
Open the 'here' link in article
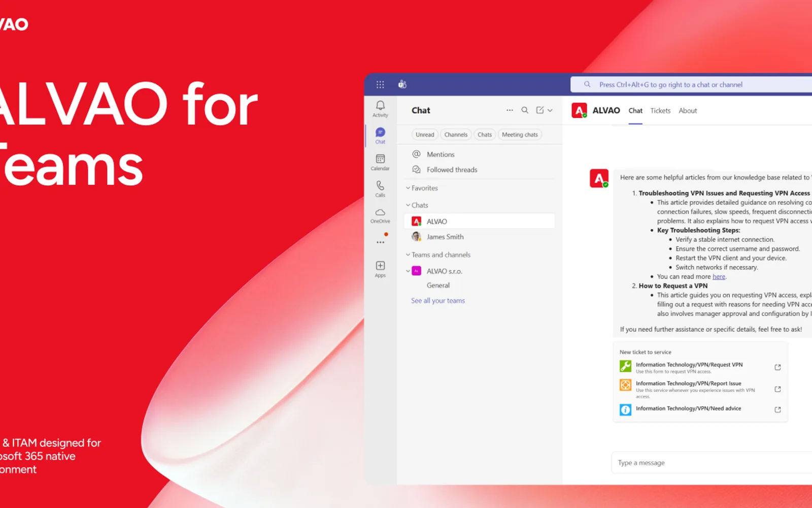click(x=719, y=277)
